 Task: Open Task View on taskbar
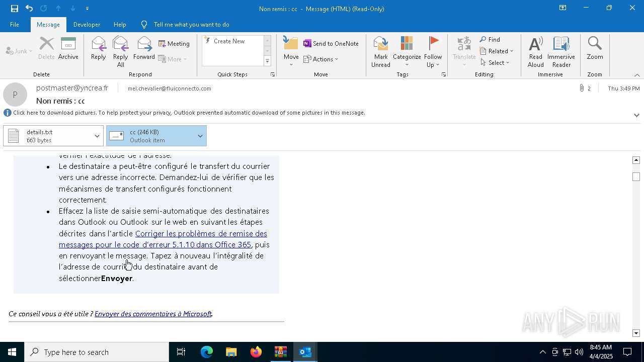[181, 352]
